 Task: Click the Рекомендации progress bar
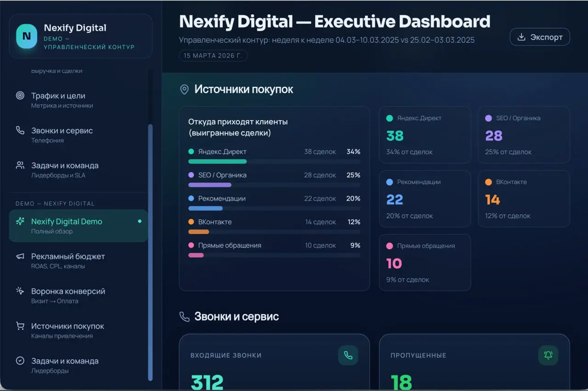pos(274,208)
